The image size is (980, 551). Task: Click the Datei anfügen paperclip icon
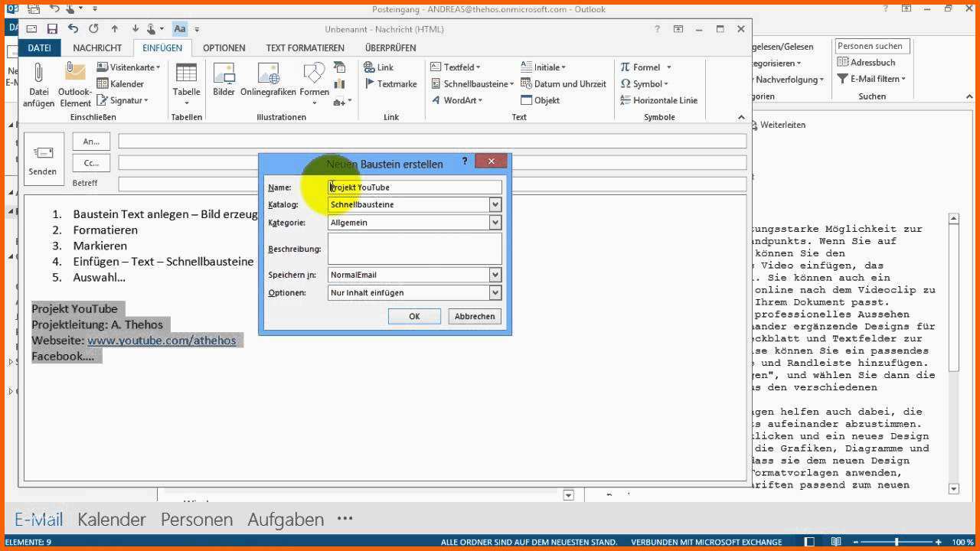tap(38, 75)
